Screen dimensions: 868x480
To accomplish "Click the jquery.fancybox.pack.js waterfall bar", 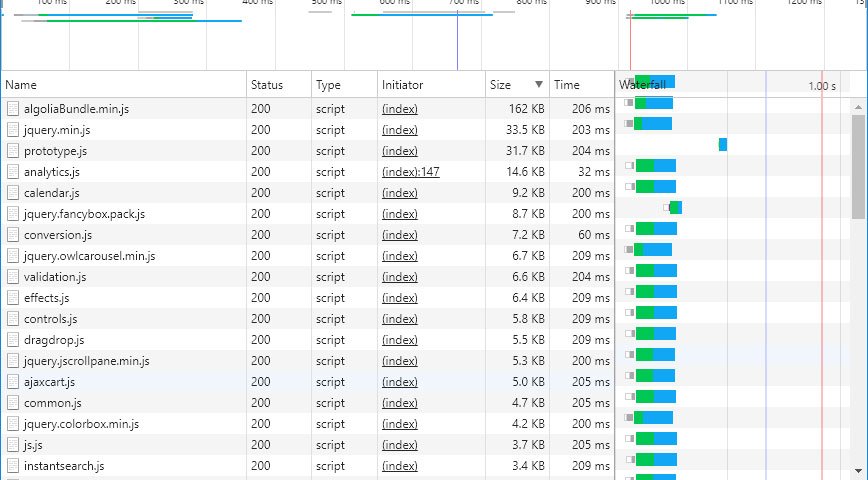I will (x=675, y=208).
